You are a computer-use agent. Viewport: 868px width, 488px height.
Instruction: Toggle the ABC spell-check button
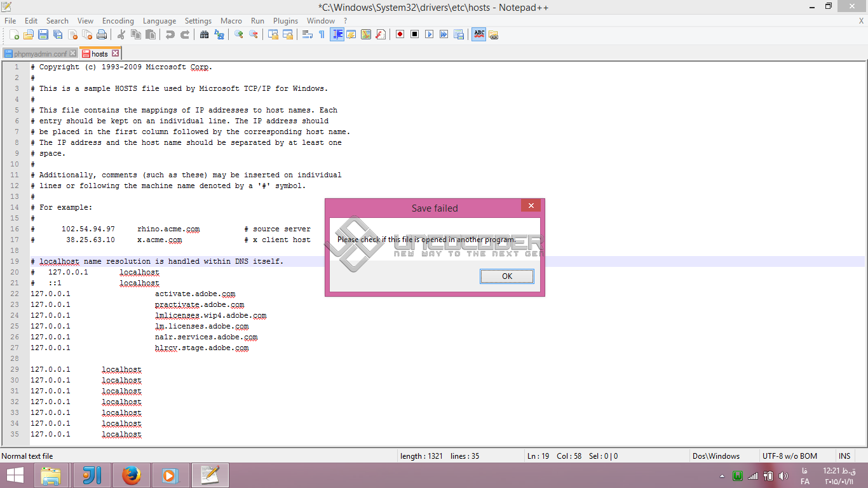point(479,34)
